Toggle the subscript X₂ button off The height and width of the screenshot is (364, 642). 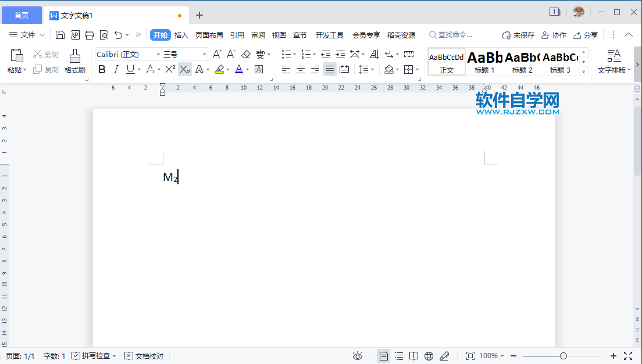[184, 70]
